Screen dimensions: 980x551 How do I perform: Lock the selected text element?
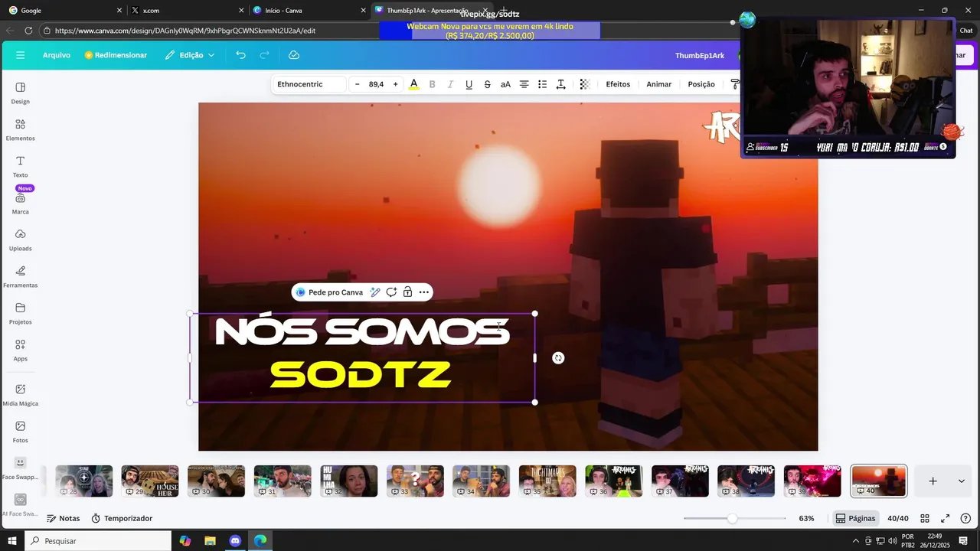(x=407, y=292)
